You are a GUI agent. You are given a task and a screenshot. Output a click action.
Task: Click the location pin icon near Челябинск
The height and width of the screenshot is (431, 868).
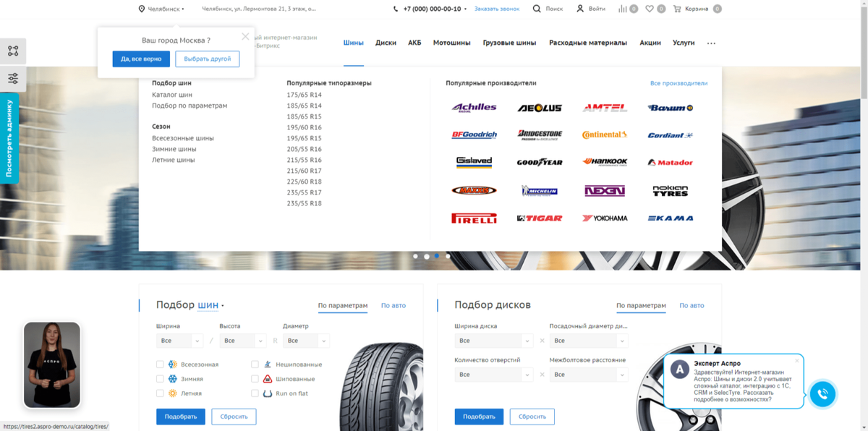point(141,9)
